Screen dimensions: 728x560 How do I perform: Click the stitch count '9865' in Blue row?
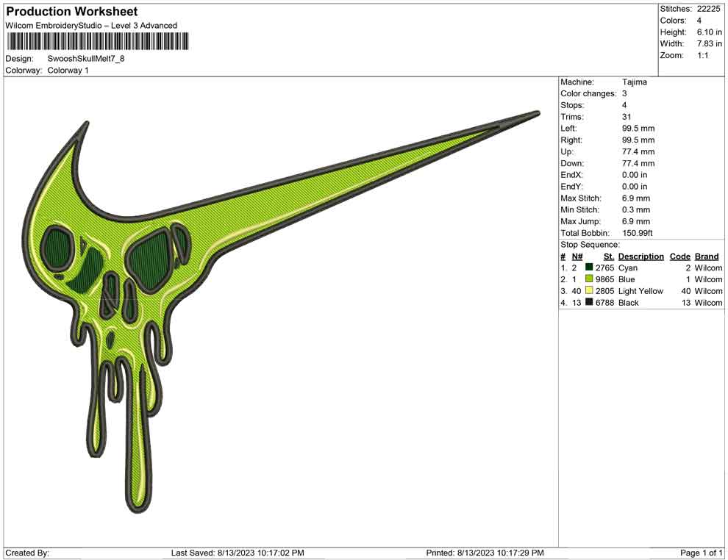pyautogui.click(x=604, y=279)
